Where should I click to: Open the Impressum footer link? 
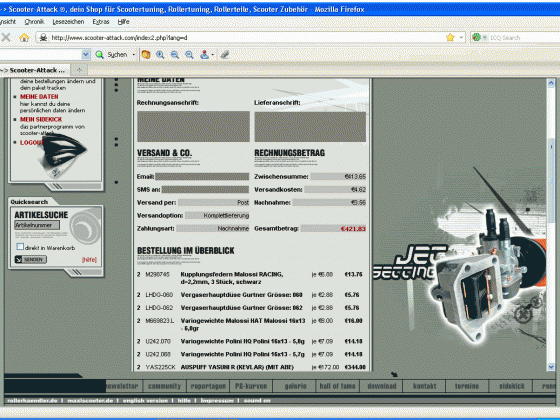pyautogui.click(x=217, y=401)
